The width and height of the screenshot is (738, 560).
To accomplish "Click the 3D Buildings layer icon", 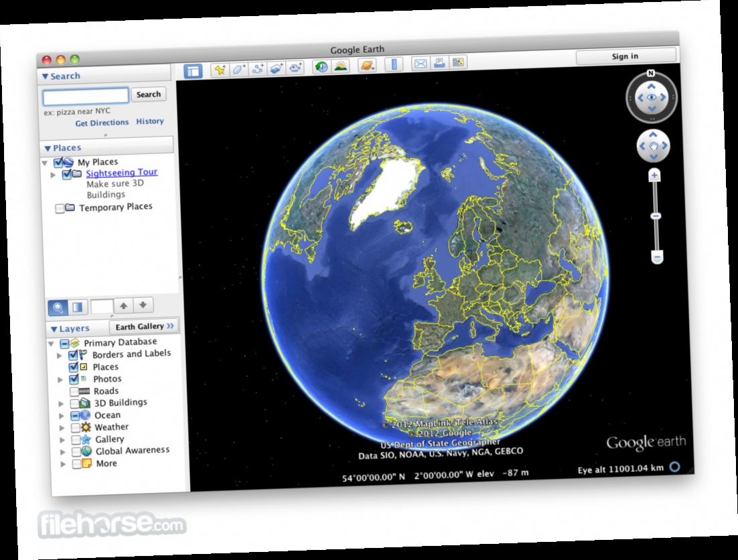I will pyautogui.click(x=85, y=403).
